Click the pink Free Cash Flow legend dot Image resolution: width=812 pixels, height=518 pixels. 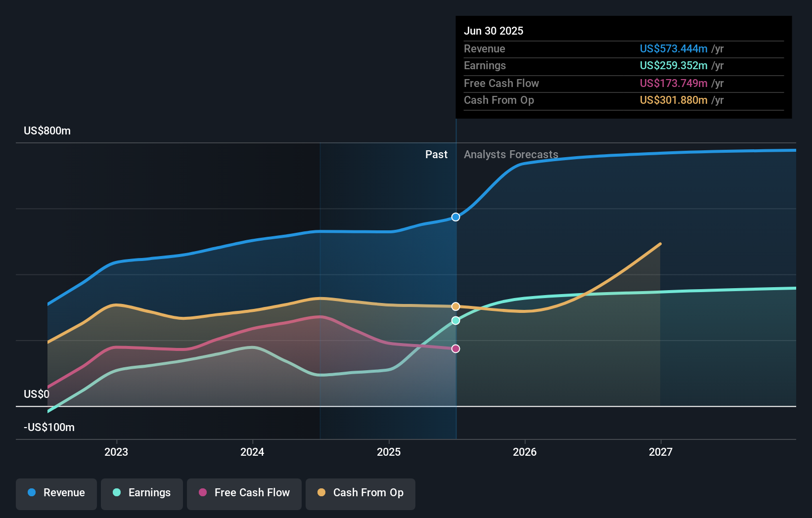(203, 493)
